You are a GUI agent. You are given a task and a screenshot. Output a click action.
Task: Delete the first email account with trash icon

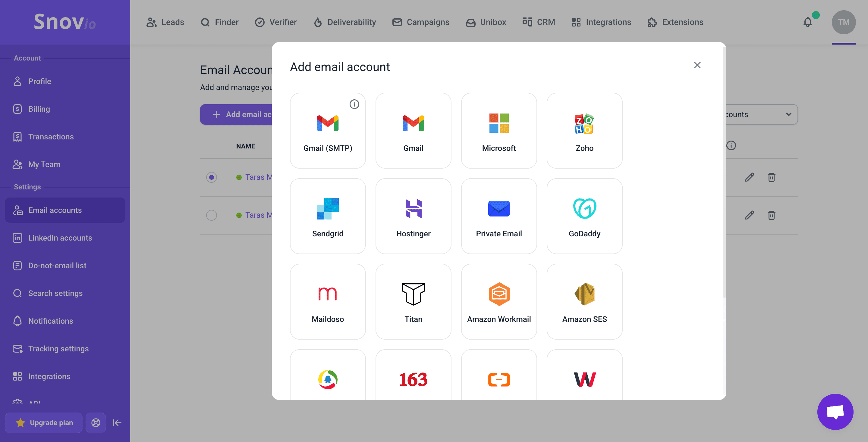tap(771, 177)
